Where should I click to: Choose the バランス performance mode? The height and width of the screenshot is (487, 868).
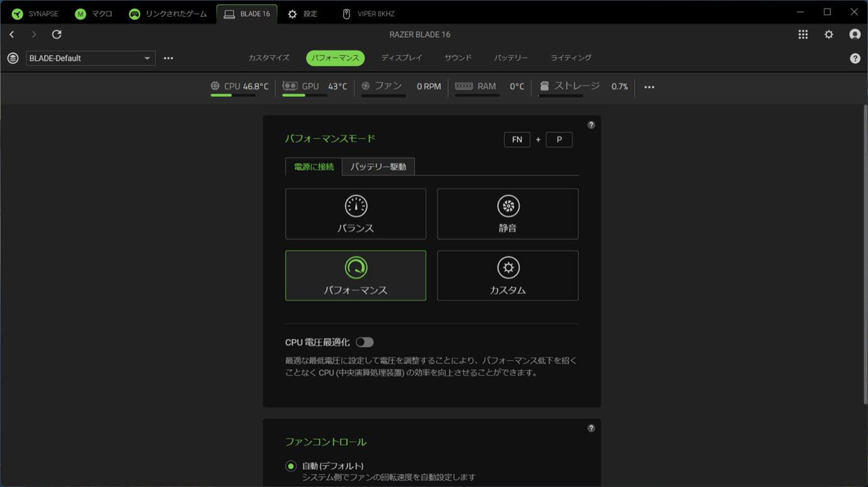tap(356, 214)
